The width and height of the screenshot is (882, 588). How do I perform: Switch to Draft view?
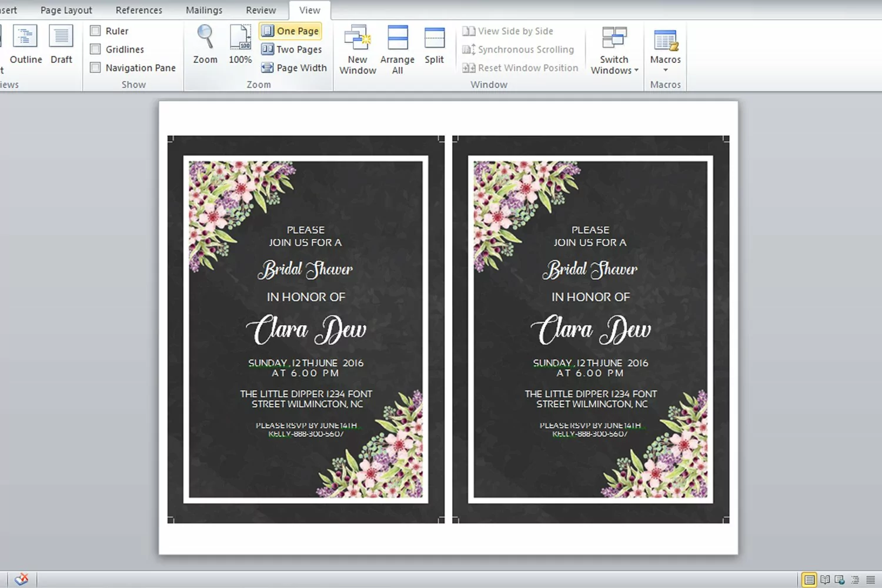[61, 45]
